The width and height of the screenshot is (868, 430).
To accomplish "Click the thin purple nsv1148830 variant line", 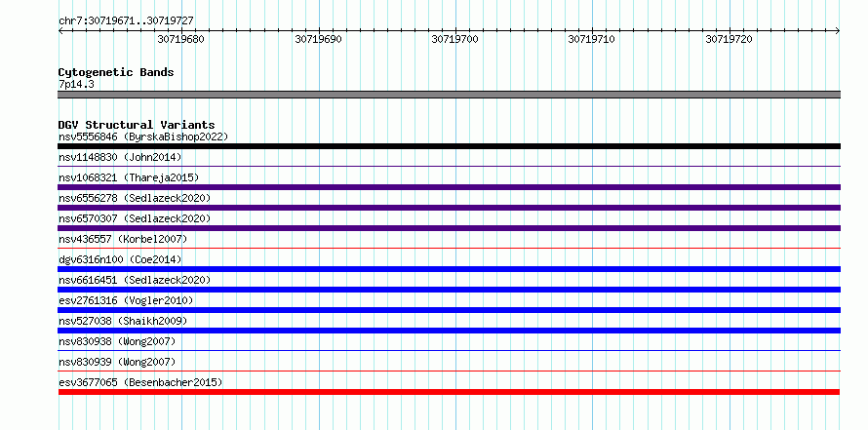I will (449, 166).
